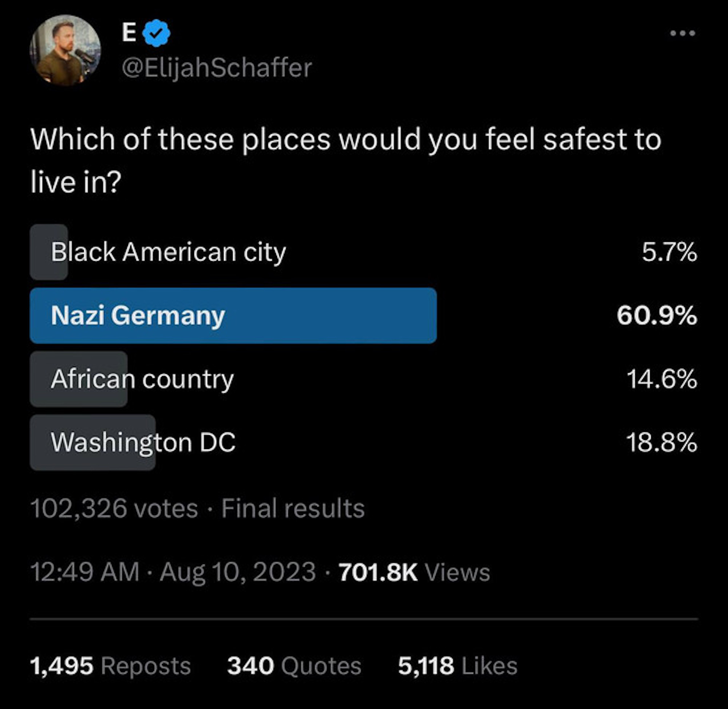Open the 340 Quotes list

(x=294, y=666)
